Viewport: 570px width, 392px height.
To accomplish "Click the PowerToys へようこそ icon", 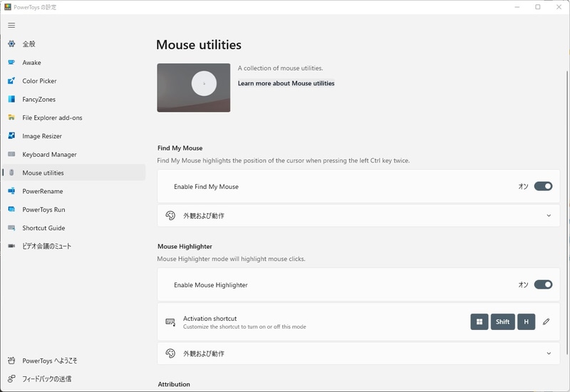I will point(11,361).
